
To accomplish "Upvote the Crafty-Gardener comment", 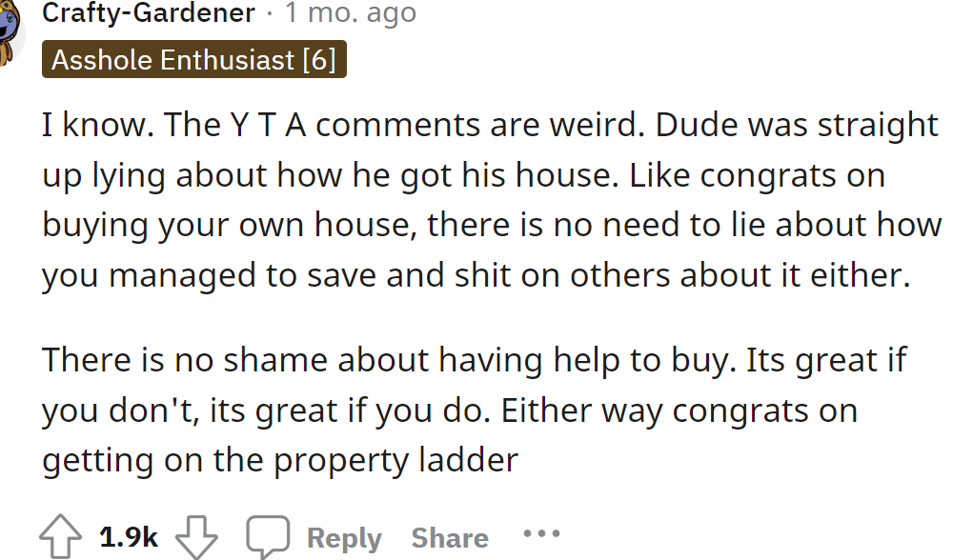I will [x=60, y=537].
